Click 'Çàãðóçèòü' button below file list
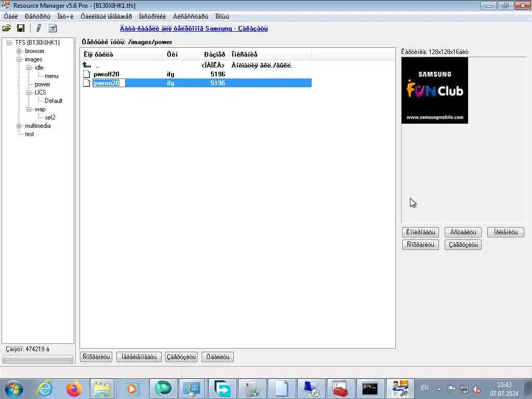Screen dimensions: 532x399 181,357
